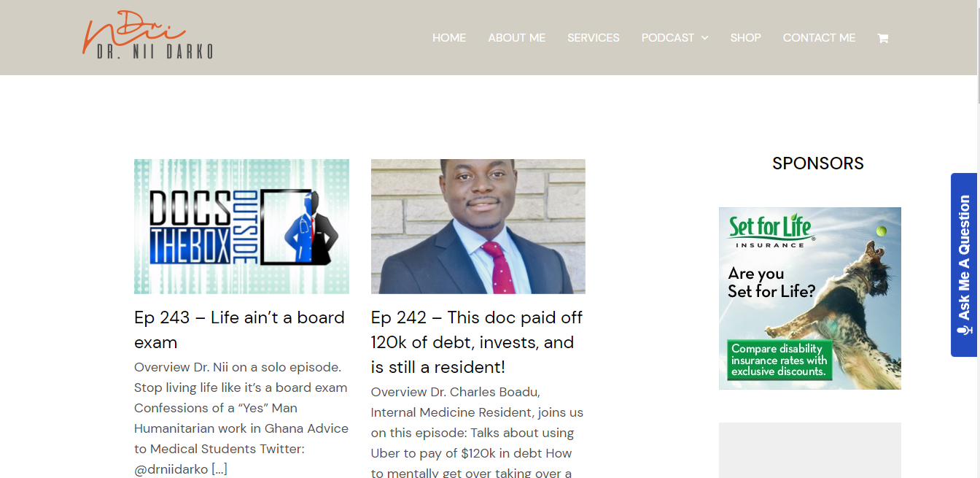Open the CONTACT ME page
Image resolution: width=980 pixels, height=478 pixels.
tap(819, 38)
